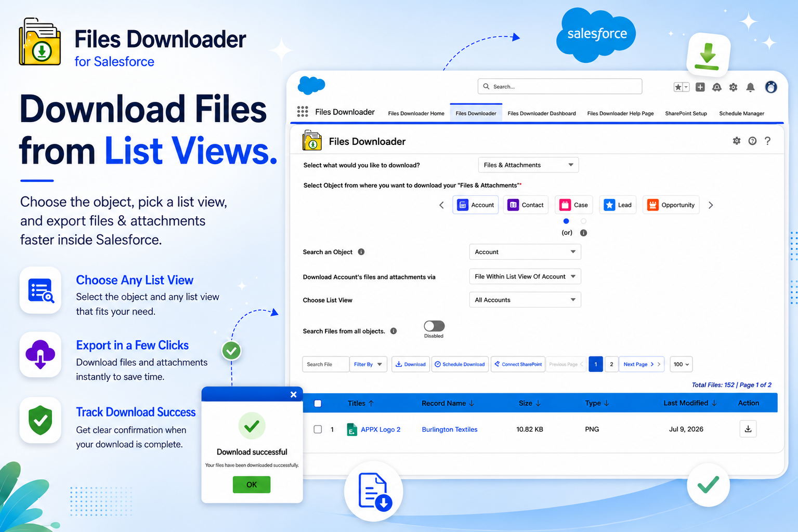Sort table by Record Name column
Image resolution: width=798 pixels, height=532 pixels.
pos(448,403)
